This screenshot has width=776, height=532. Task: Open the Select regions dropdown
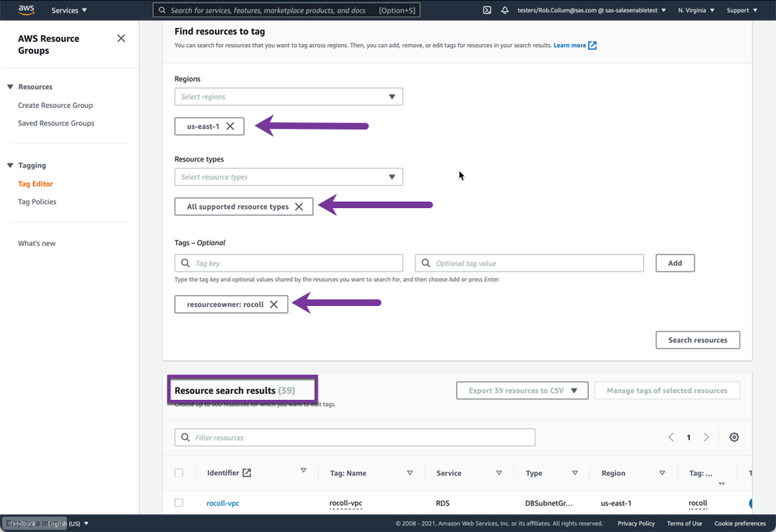(x=288, y=97)
